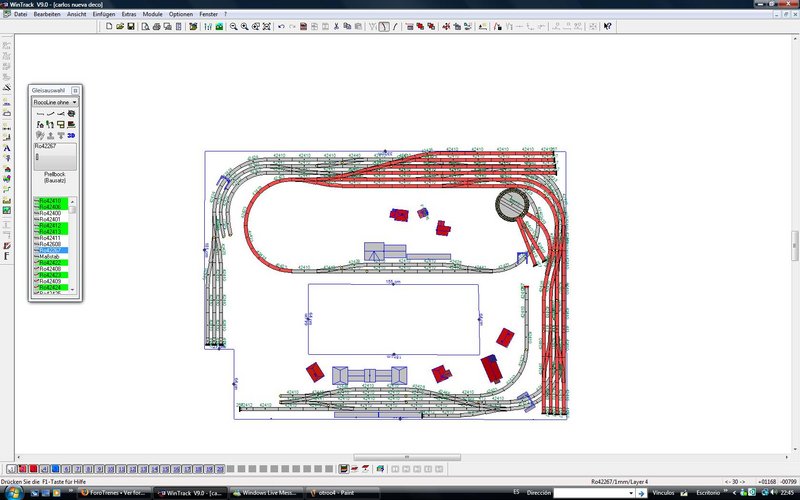The width and height of the screenshot is (800, 500).
Task: Toggle layer 4 button
Action: (x=44, y=469)
